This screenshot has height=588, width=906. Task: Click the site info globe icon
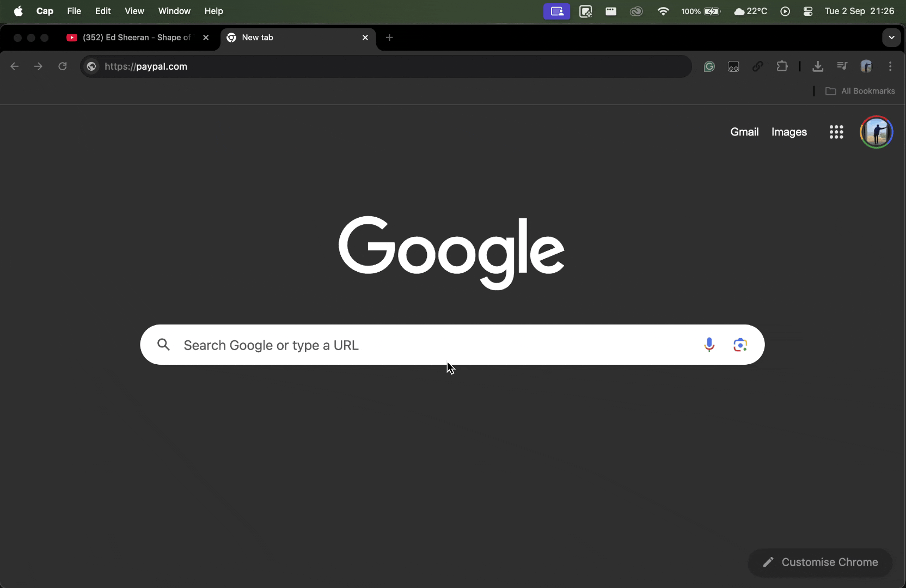point(91,66)
